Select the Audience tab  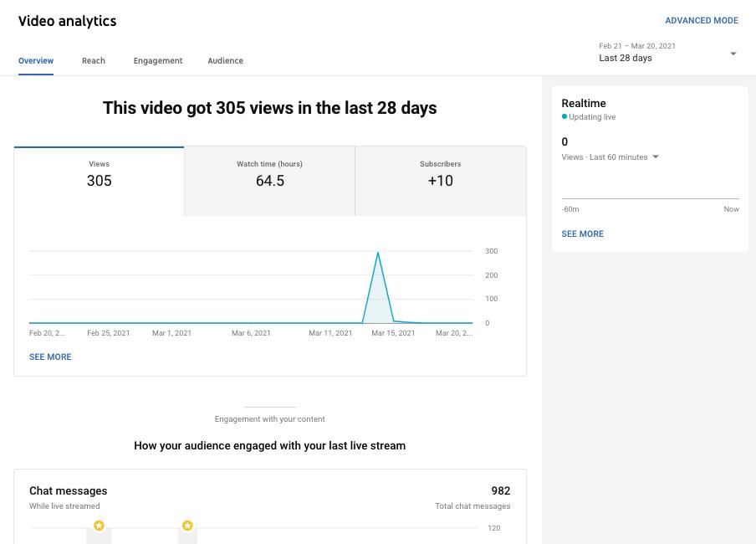click(226, 60)
